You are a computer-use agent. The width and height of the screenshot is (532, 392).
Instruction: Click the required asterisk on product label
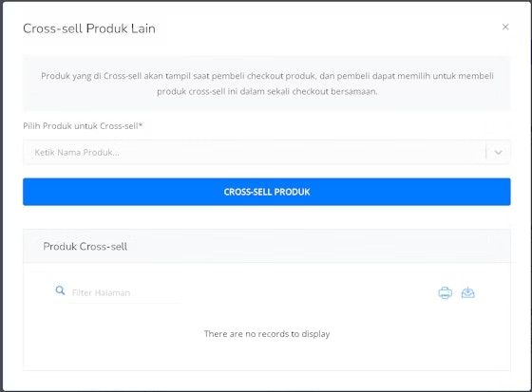pos(141,124)
